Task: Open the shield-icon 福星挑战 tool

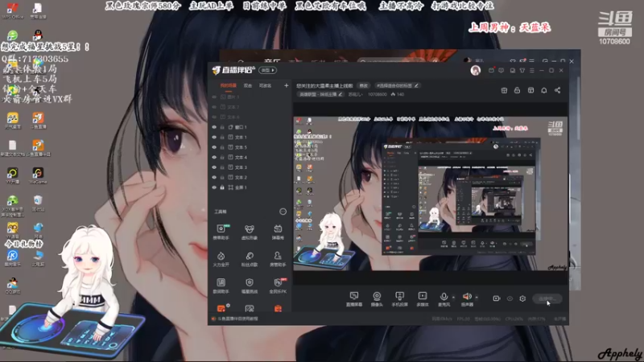Action: (250, 286)
